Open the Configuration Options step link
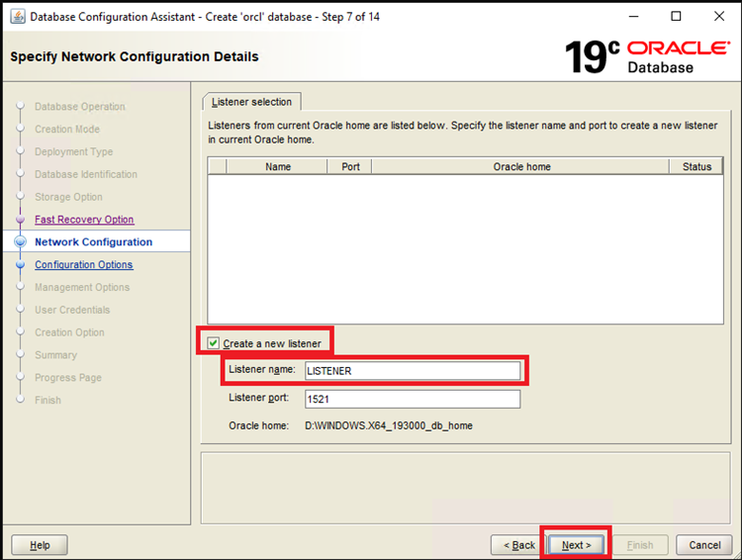This screenshot has width=742, height=560. pos(84,264)
